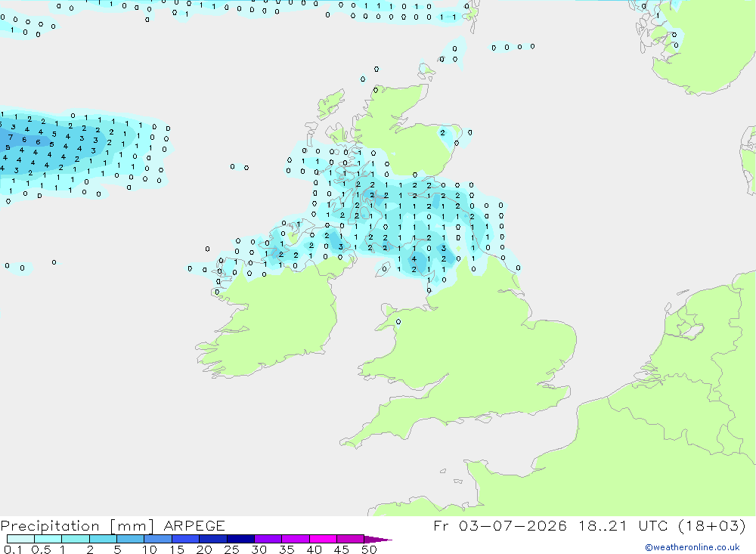756x554 pixels.
Task: Select the 0.5–1 mm legend color swatch
Action: pos(48,539)
